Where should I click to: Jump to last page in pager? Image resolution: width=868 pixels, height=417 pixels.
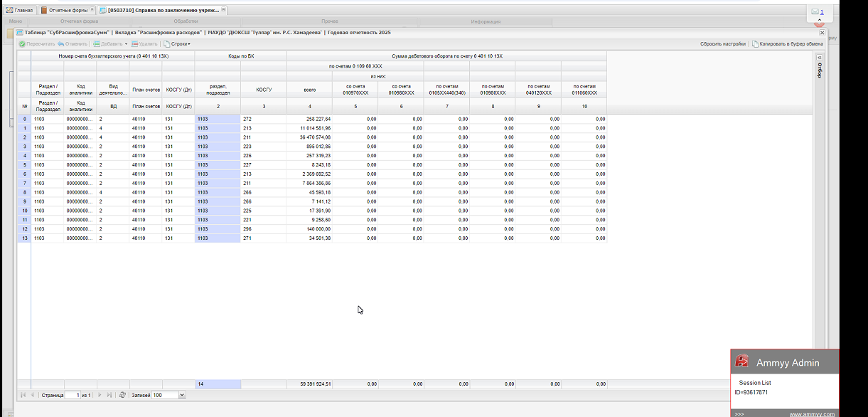coord(109,395)
